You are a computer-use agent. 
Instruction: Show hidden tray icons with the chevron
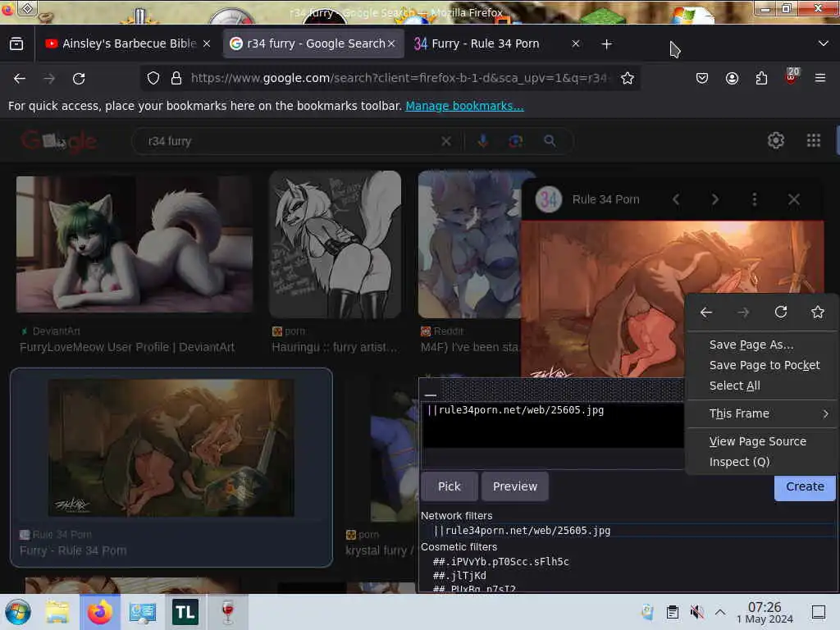coord(720,612)
